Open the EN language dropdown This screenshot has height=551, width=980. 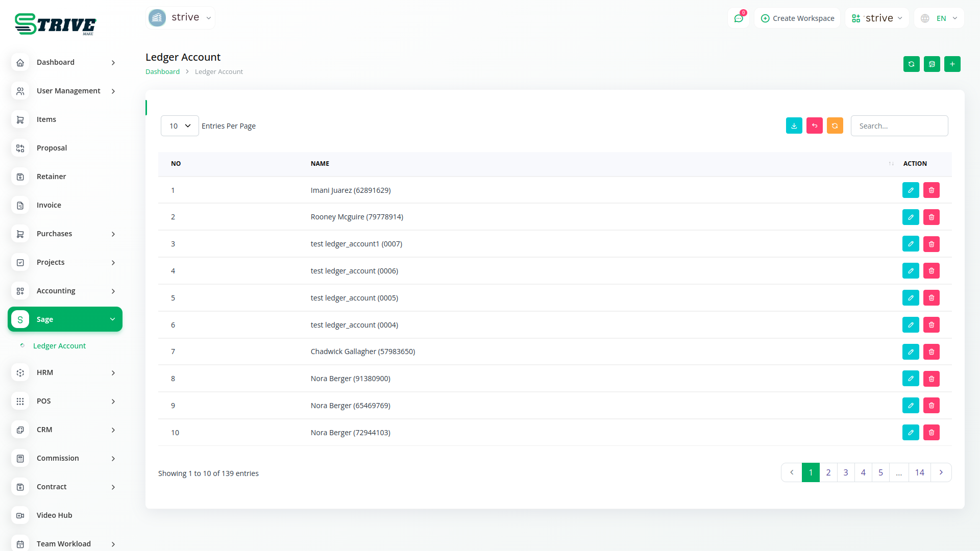pos(939,18)
